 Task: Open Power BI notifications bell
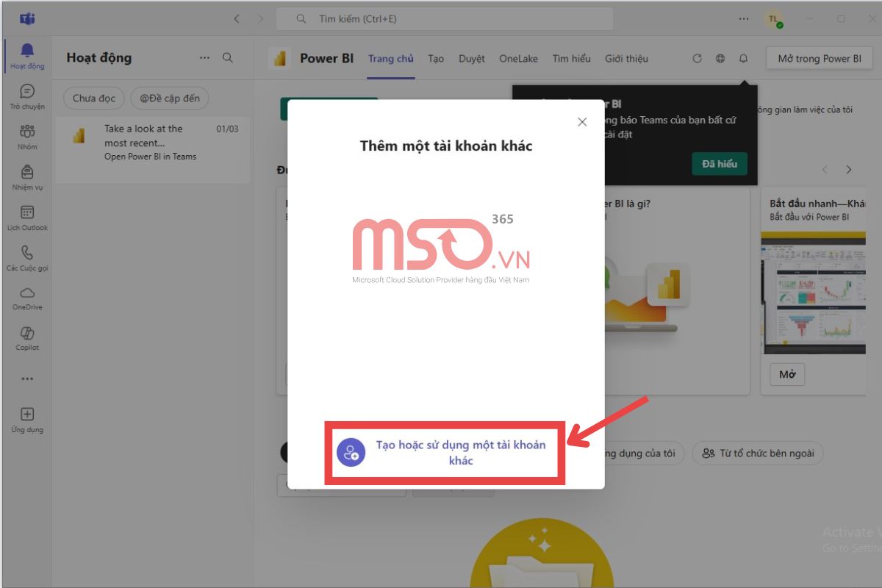pyautogui.click(x=743, y=59)
